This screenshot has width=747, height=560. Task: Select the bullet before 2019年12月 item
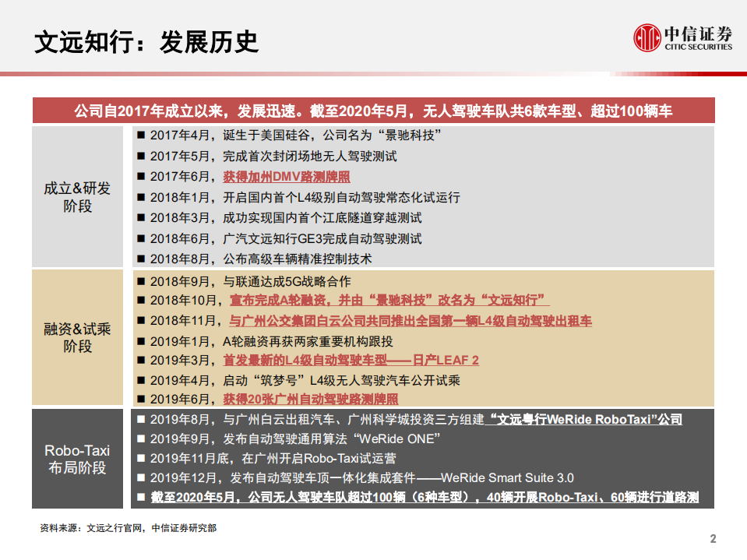(141, 478)
